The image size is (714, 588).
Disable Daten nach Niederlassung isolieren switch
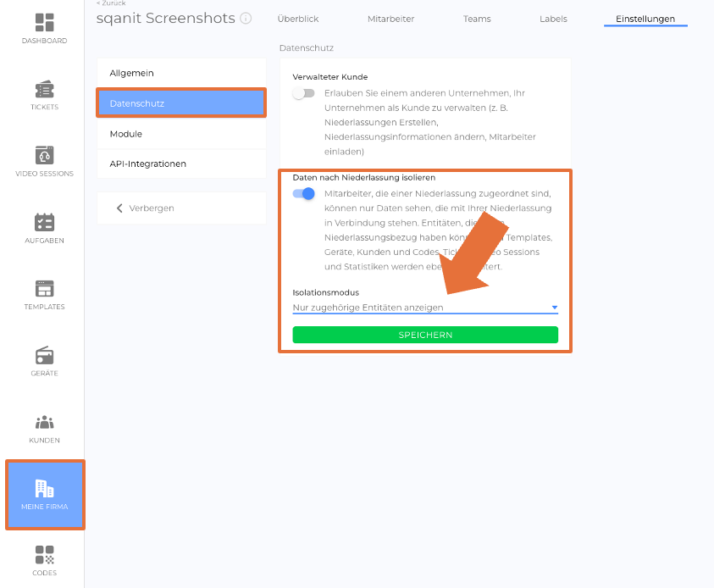pos(303,193)
